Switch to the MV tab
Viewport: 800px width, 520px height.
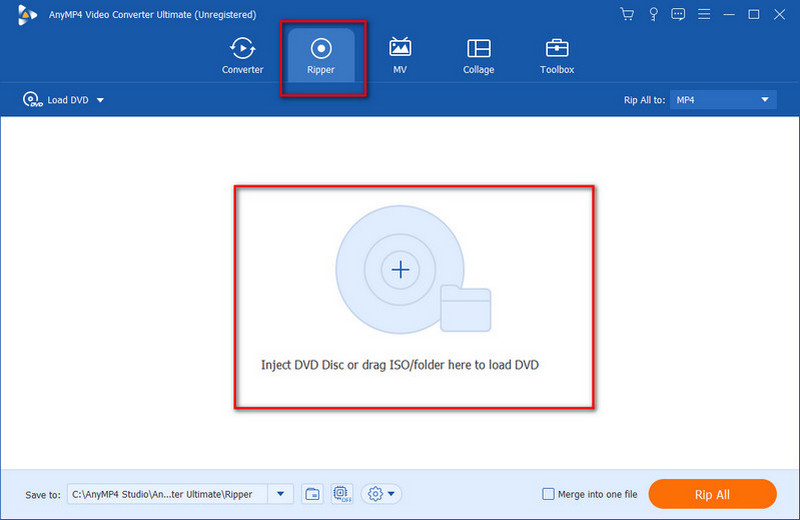(400, 55)
